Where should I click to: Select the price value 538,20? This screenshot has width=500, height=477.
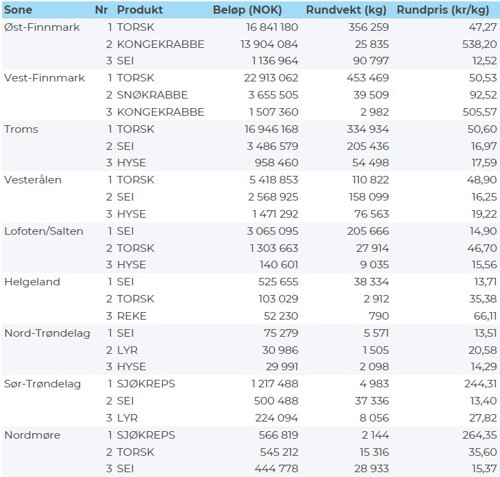479,44
